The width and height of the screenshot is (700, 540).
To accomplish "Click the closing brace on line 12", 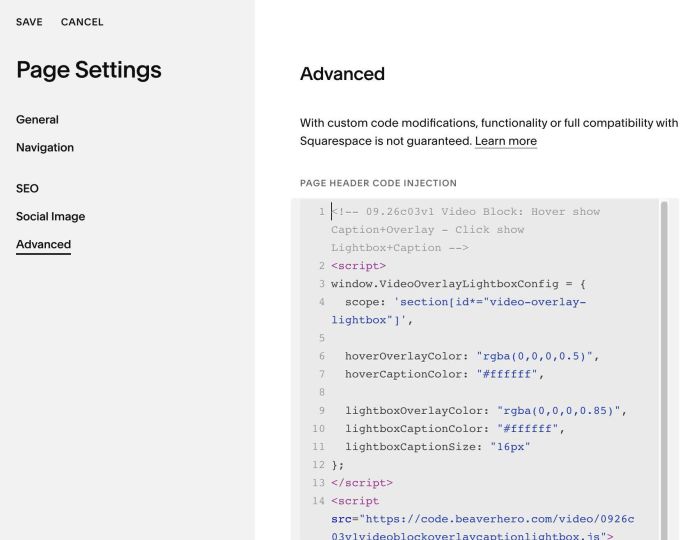I will pos(338,465).
